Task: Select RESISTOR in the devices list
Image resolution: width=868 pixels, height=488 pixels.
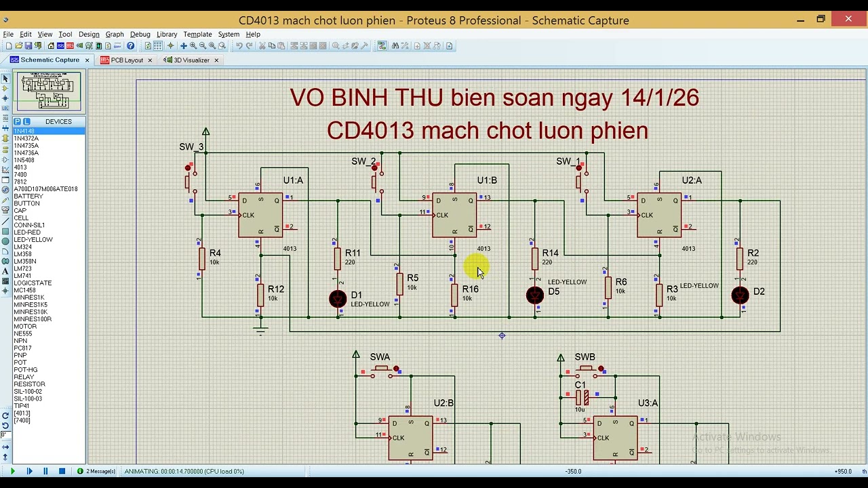Action: pyautogui.click(x=49, y=384)
